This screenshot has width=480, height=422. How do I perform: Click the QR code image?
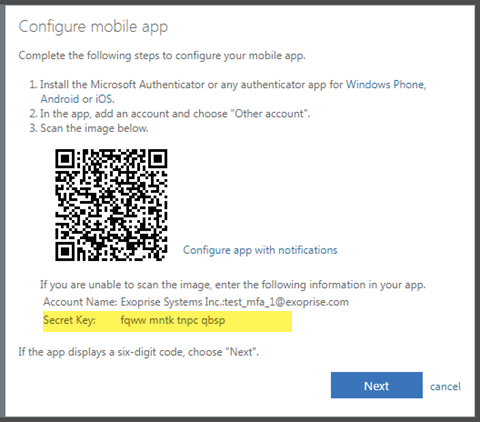click(111, 205)
